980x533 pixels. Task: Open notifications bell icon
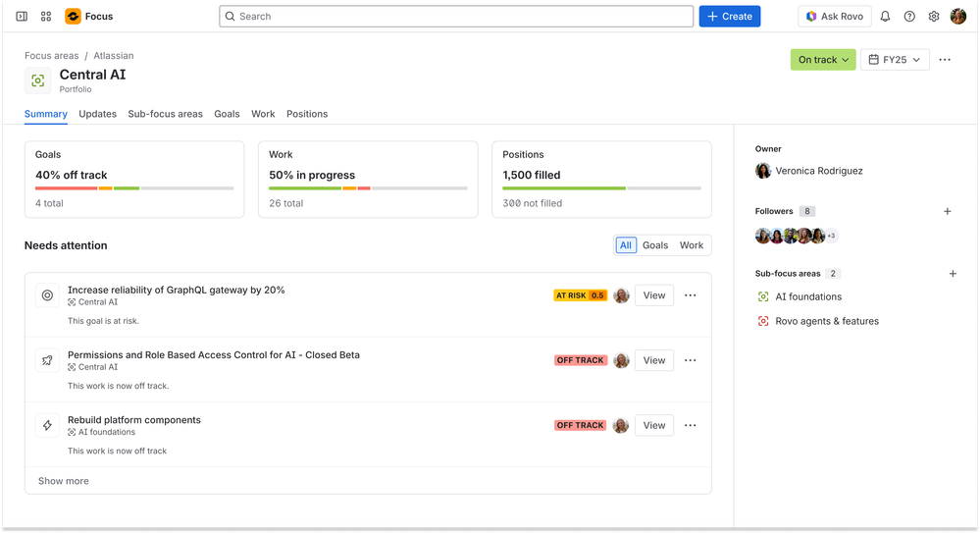885,17
